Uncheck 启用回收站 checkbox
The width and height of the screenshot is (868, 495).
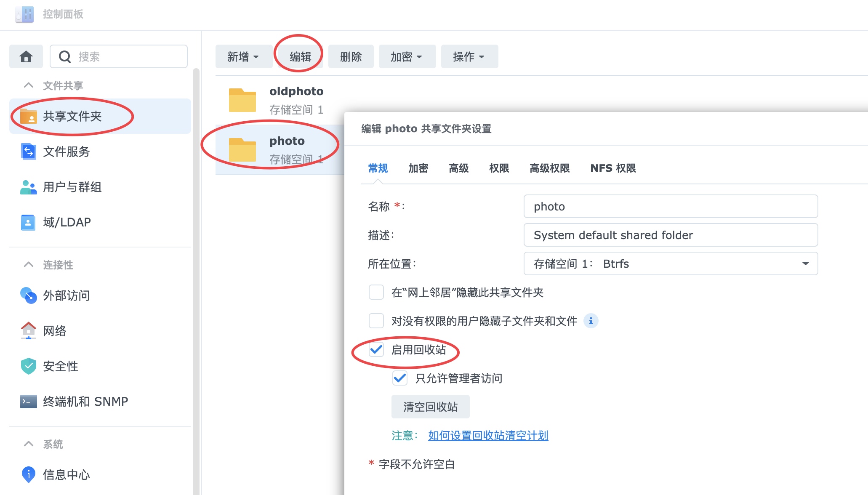pos(376,350)
